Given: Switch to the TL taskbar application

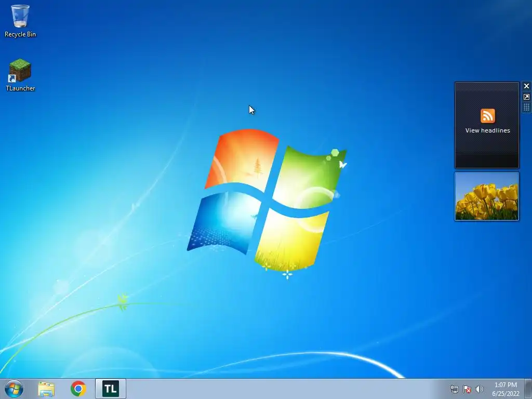Looking at the screenshot, I should [x=111, y=389].
